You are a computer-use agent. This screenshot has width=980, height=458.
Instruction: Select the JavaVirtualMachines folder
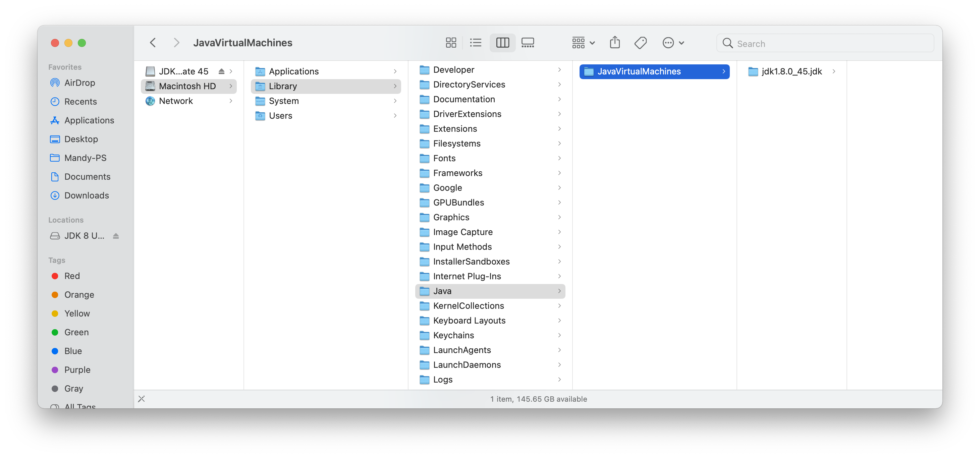(654, 71)
